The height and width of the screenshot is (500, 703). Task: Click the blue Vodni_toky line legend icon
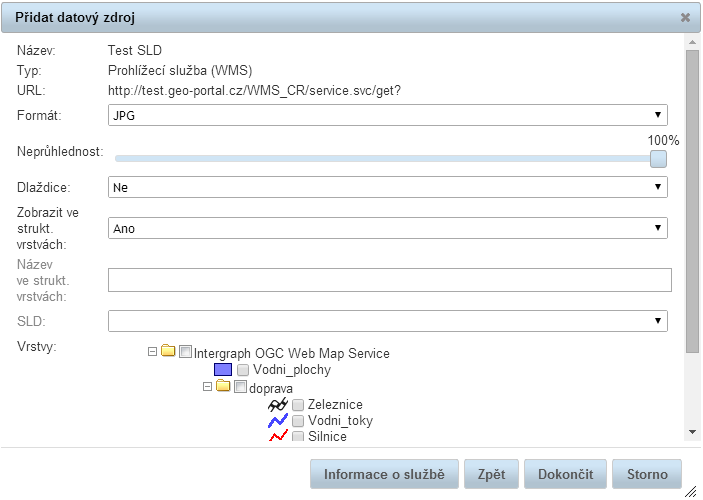pos(278,421)
